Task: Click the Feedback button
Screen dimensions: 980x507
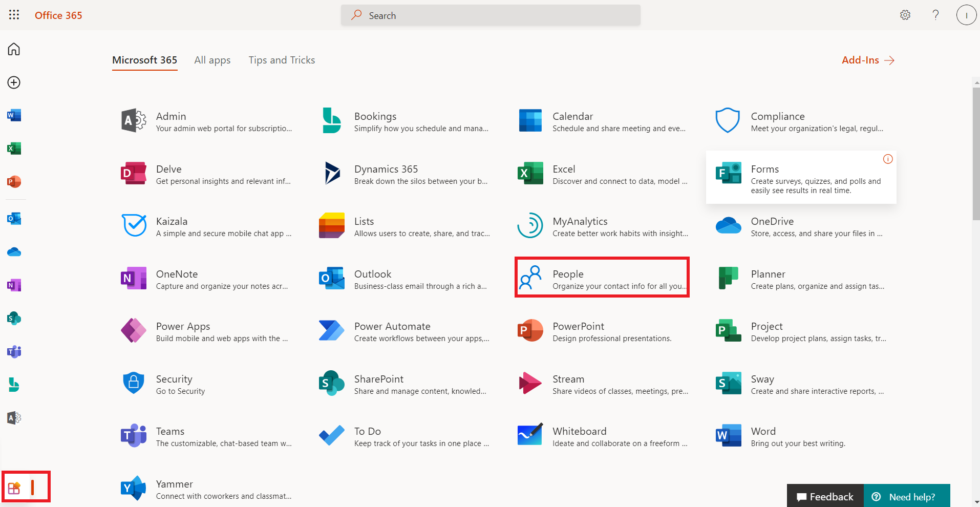Action: click(x=825, y=496)
